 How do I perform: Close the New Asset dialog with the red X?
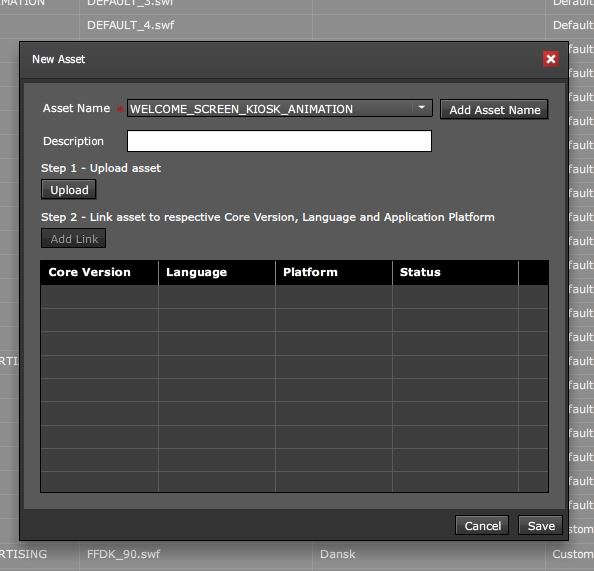click(x=550, y=59)
